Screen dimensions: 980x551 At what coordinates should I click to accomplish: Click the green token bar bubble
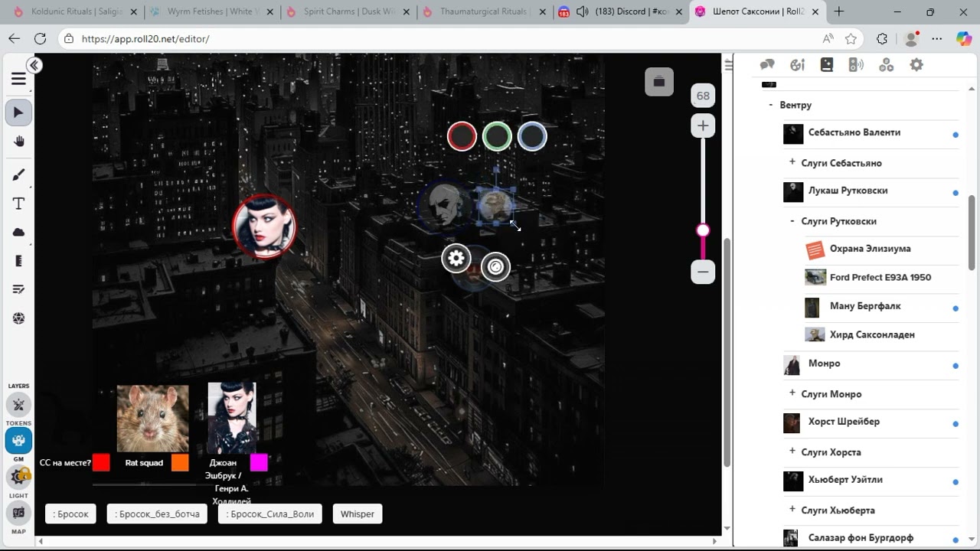point(497,137)
